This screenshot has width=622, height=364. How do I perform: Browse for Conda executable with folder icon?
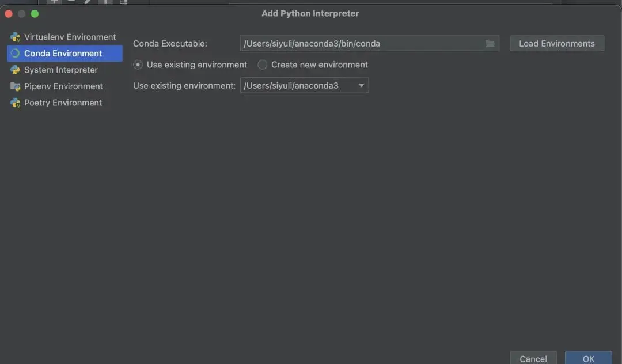[490, 44]
